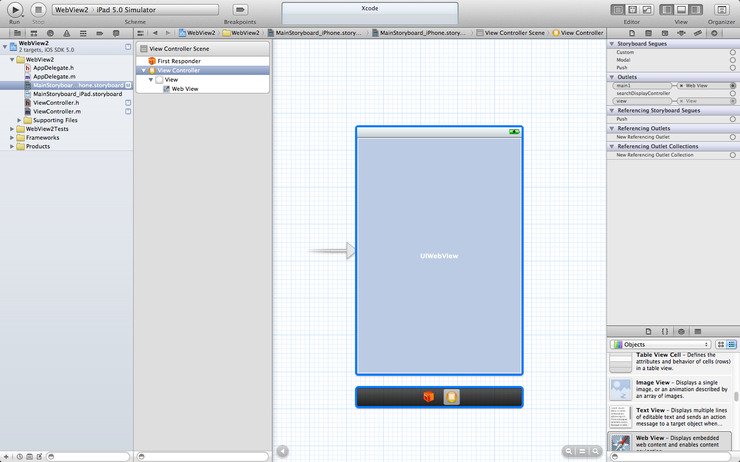Zoom in the storyboard canvas

coord(596,451)
